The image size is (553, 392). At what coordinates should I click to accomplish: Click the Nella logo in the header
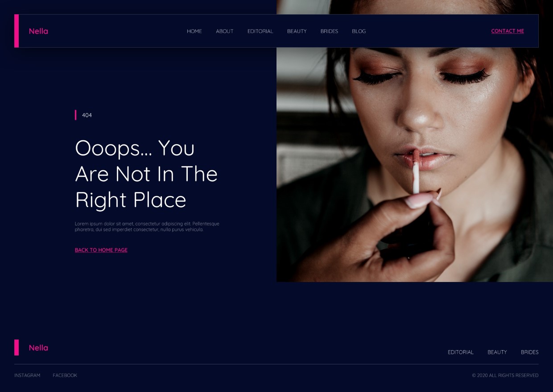(x=38, y=31)
